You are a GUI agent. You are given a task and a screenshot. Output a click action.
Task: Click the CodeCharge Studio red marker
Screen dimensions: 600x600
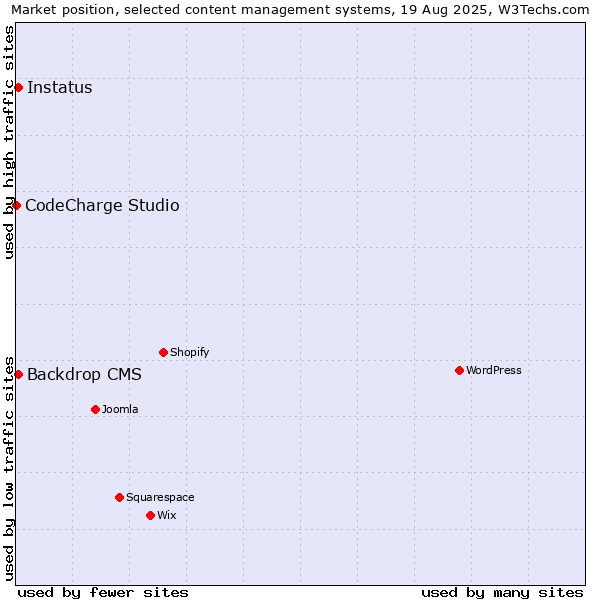coord(16,205)
